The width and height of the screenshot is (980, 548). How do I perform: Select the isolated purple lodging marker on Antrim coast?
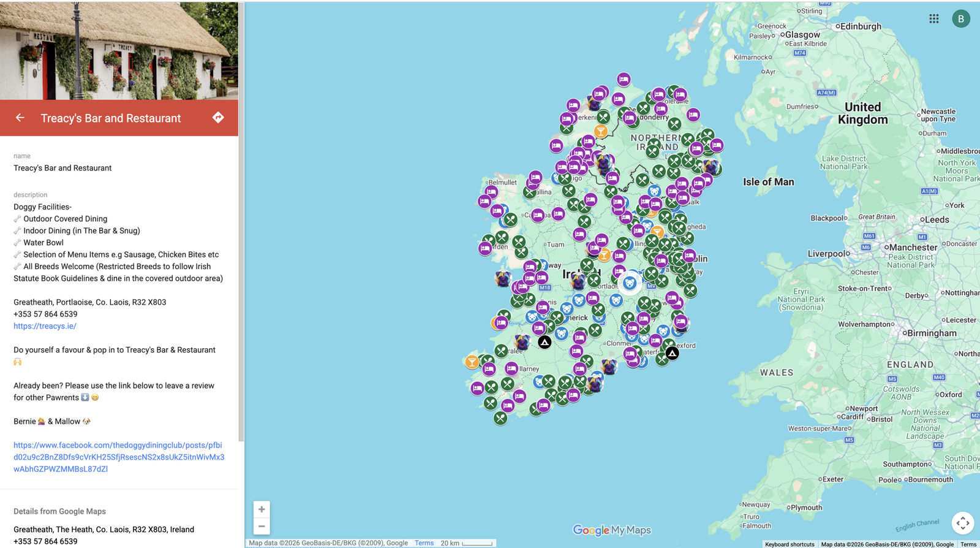[693, 115]
